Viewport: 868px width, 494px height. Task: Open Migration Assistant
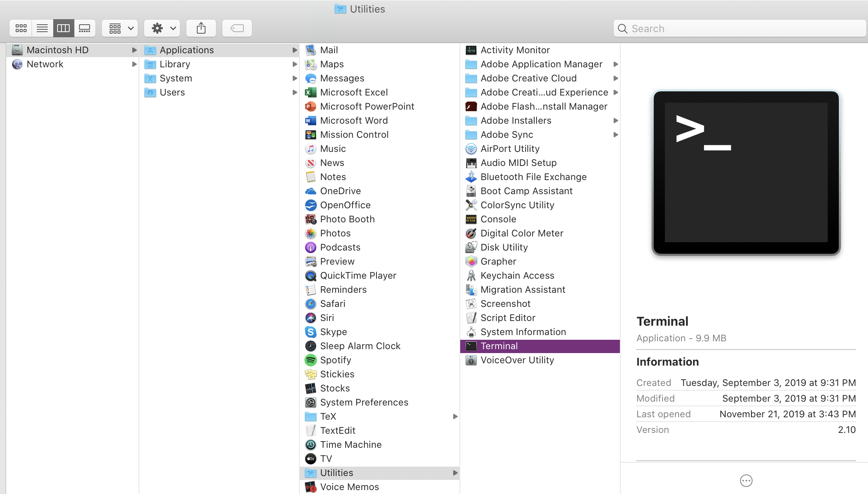click(x=523, y=289)
